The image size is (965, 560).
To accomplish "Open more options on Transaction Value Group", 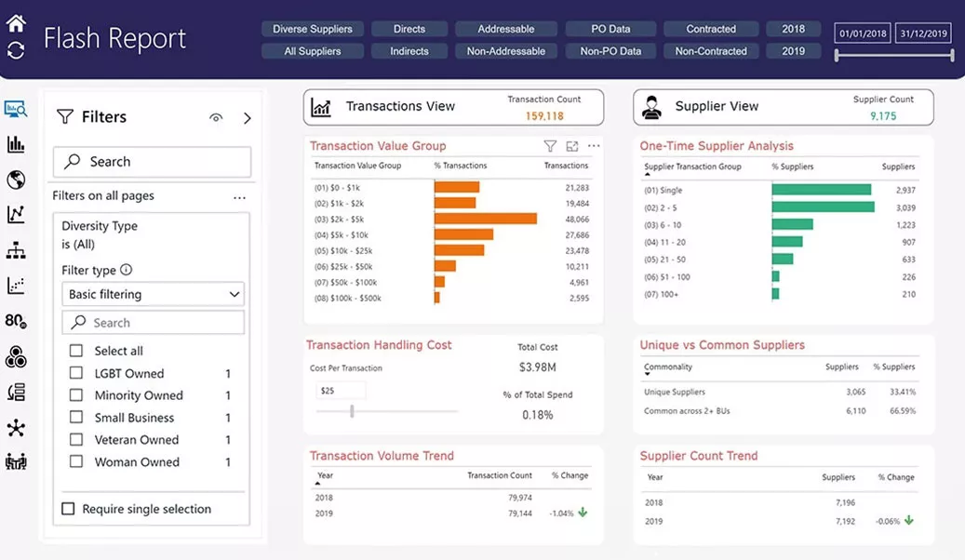I will pos(594,146).
